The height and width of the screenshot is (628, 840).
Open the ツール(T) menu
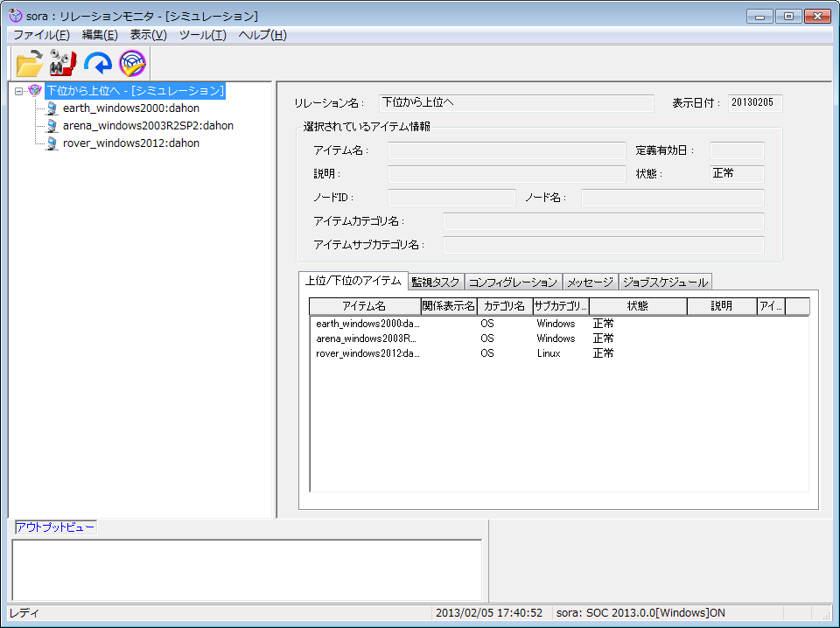(202, 35)
